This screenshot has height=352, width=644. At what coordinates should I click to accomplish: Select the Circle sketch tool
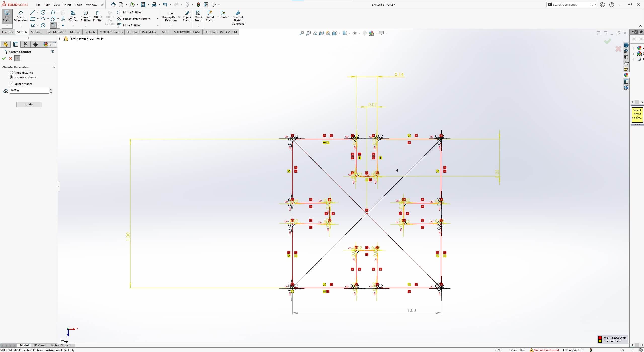pos(43,12)
